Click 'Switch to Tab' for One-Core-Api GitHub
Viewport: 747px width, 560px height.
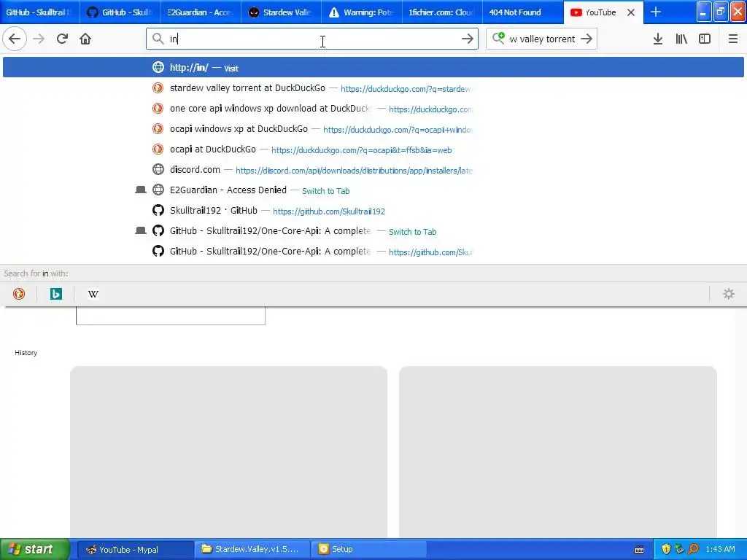pos(413,232)
